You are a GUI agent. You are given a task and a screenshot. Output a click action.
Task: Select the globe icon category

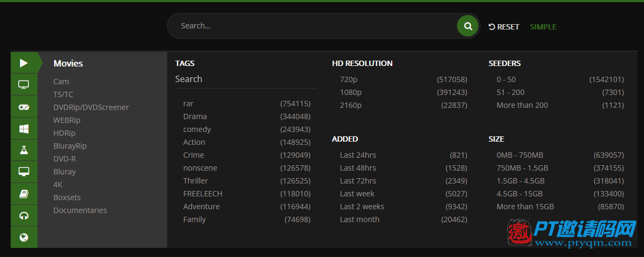[24, 237]
